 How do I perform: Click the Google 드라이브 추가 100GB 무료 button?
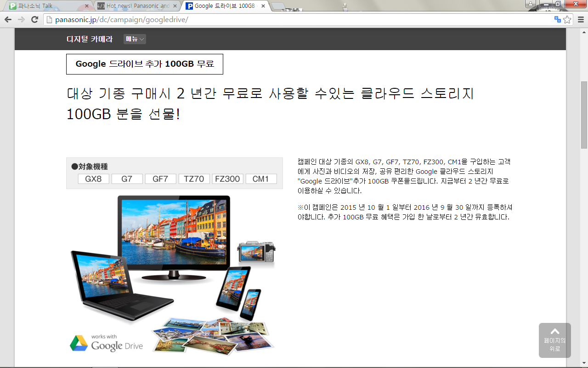tap(145, 64)
